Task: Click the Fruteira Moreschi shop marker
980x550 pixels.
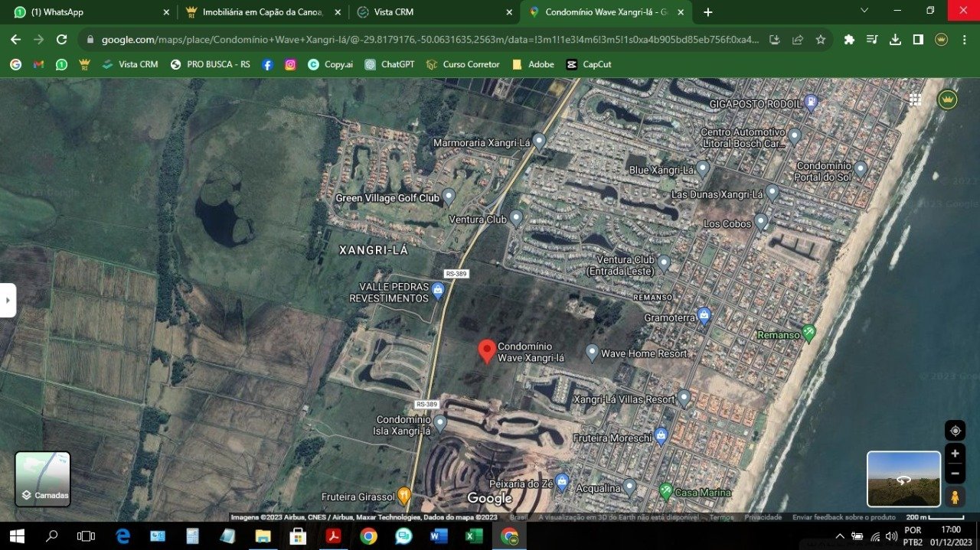Action: click(661, 437)
